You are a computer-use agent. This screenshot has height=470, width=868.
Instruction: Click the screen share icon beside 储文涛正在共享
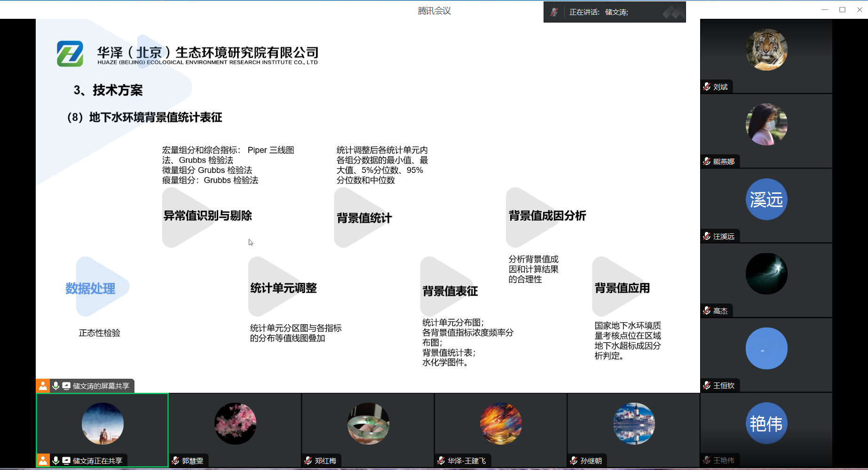point(66,461)
